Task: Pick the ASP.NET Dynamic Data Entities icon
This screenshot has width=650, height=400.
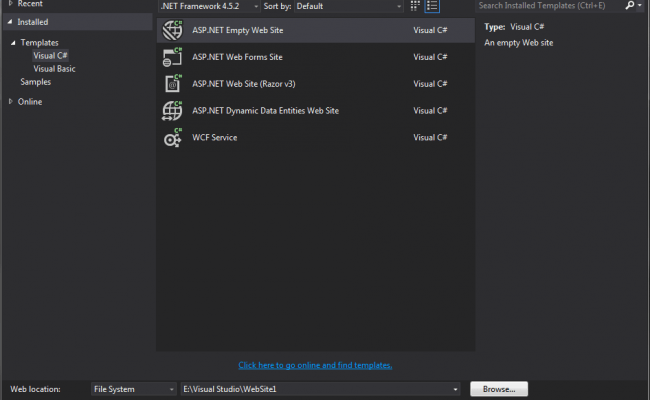Action: (x=172, y=111)
